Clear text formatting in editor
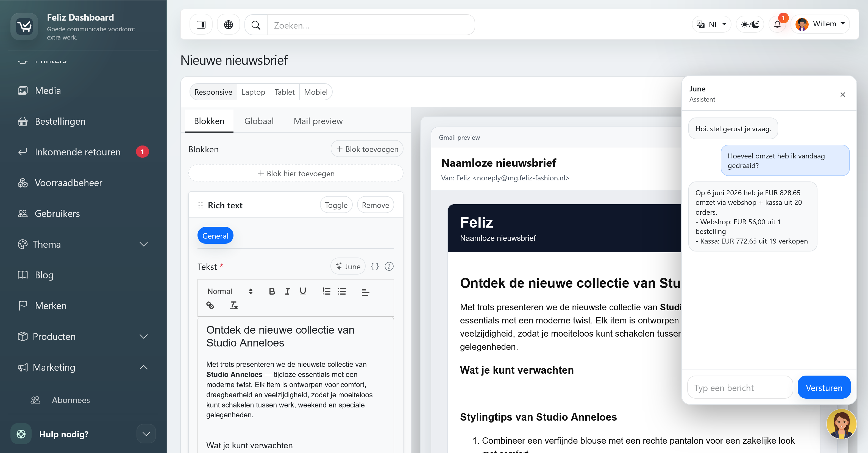The width and height of the screenshot is (868, 453). click(234, 306)
